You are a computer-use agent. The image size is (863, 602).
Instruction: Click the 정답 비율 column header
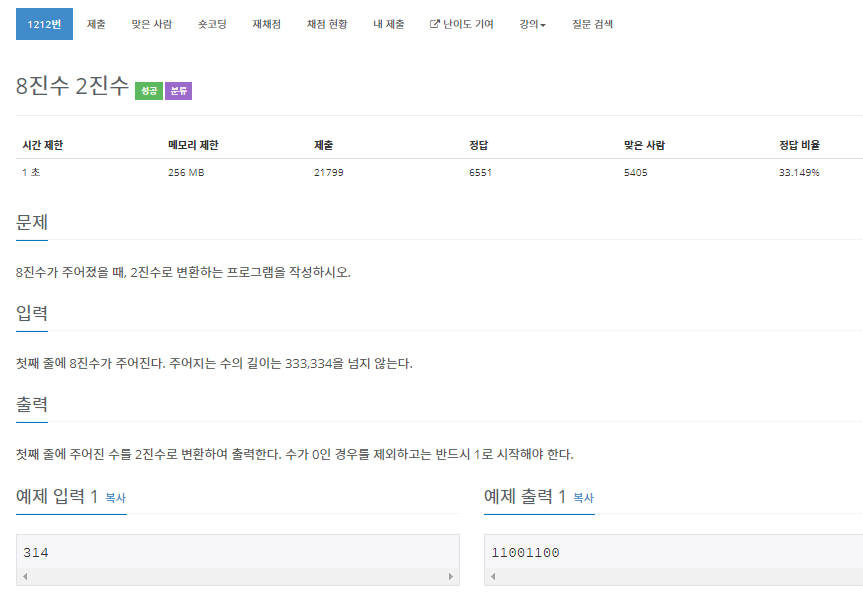pyautogui.click(x=799, y=145)
